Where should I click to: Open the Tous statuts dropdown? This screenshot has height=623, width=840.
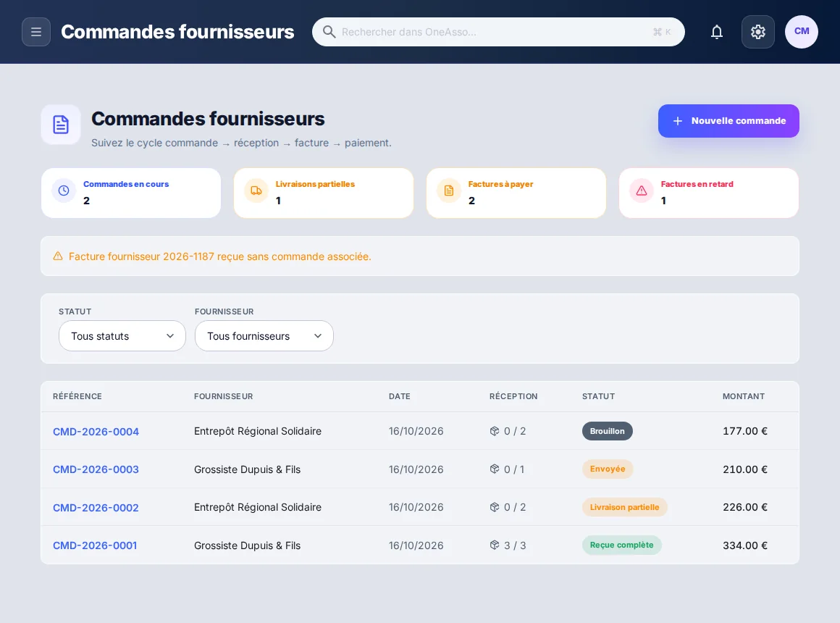tap(122, 336)
